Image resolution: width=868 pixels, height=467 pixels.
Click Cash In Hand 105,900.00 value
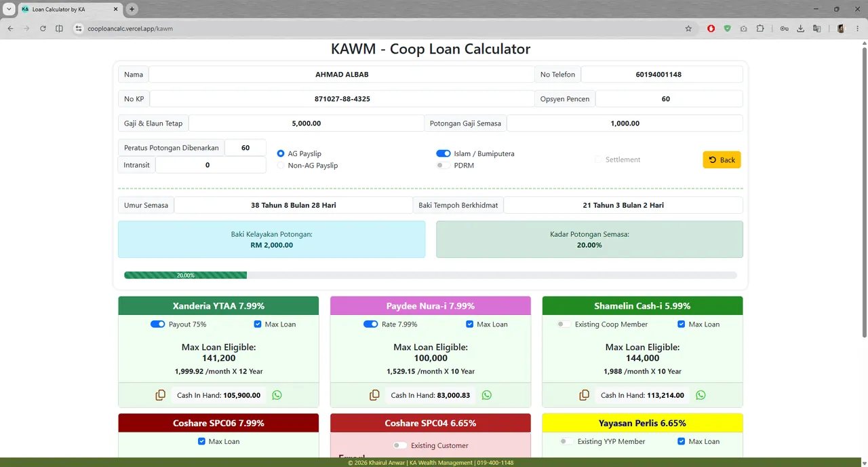[x=242, y=395]
